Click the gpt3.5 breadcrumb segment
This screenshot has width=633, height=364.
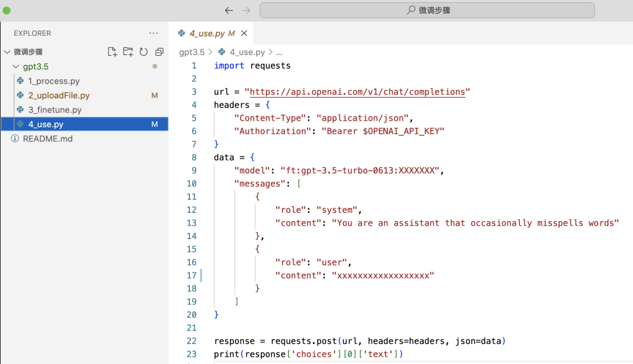pyautogui.click(x=192, y=52)
